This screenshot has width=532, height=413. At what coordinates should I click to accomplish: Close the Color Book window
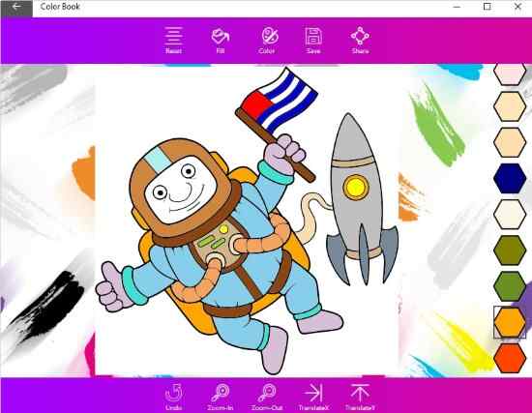point(517,7)
